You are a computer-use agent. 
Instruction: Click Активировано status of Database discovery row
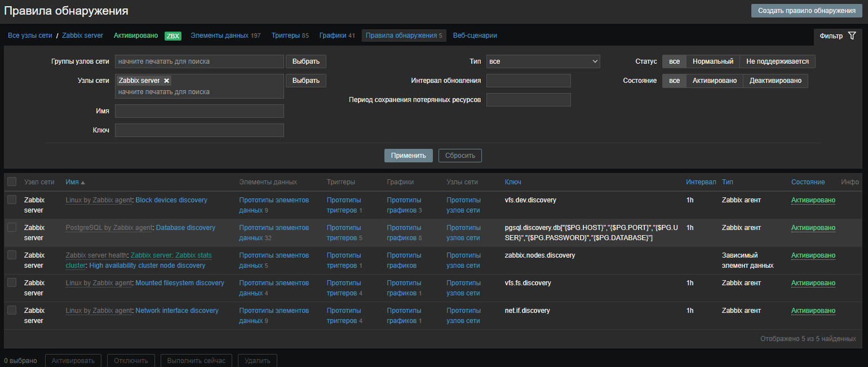pos(813,228)
